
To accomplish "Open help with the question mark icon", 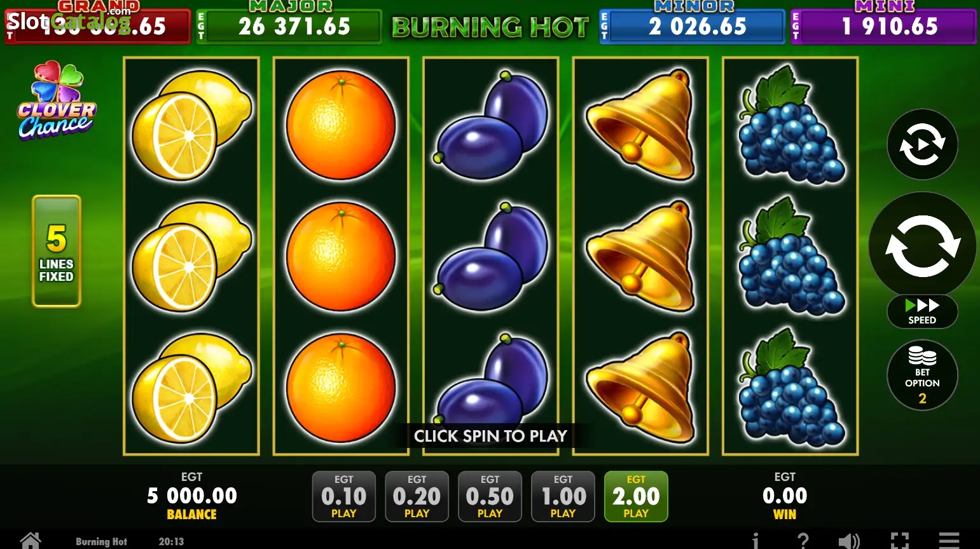I will click(x=803, y=541).
